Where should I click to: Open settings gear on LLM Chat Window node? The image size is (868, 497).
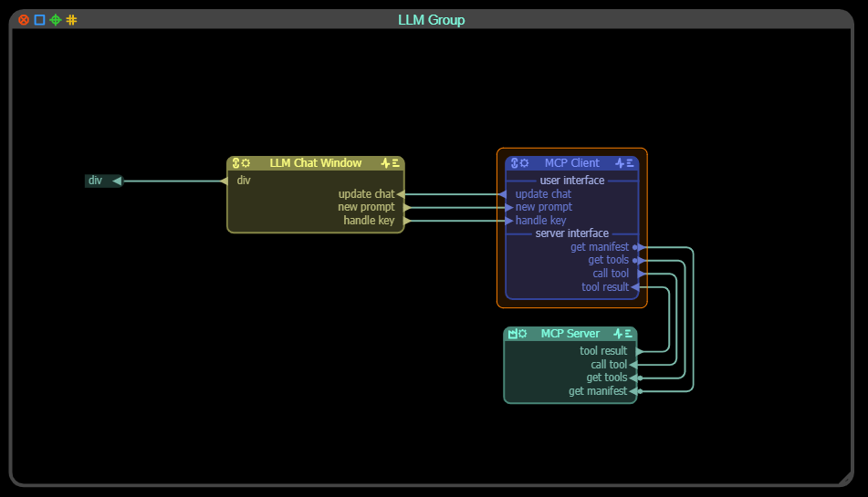(246, 163)
